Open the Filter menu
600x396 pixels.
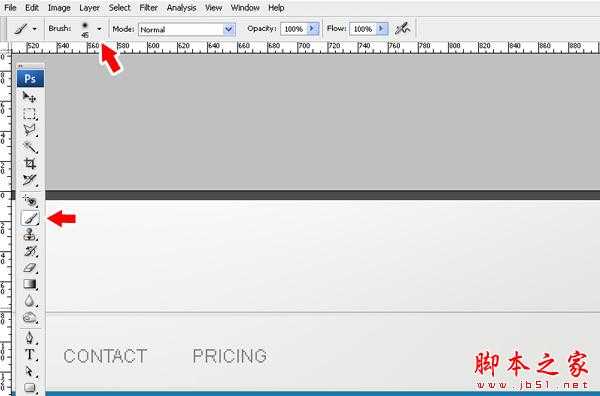click(148, 8)
